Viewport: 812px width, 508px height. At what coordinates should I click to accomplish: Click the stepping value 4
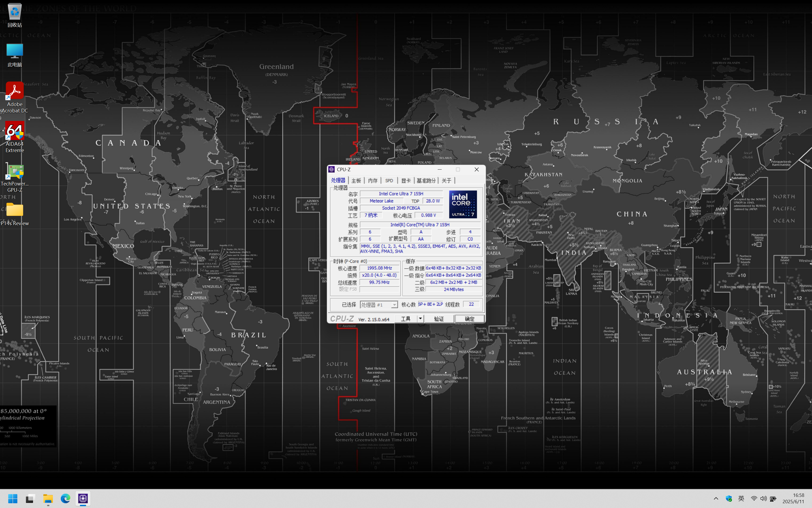click(x=470, y=232)
